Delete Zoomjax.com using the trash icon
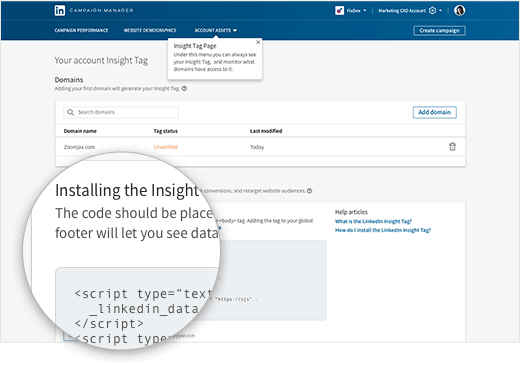 tap(452, 147)
